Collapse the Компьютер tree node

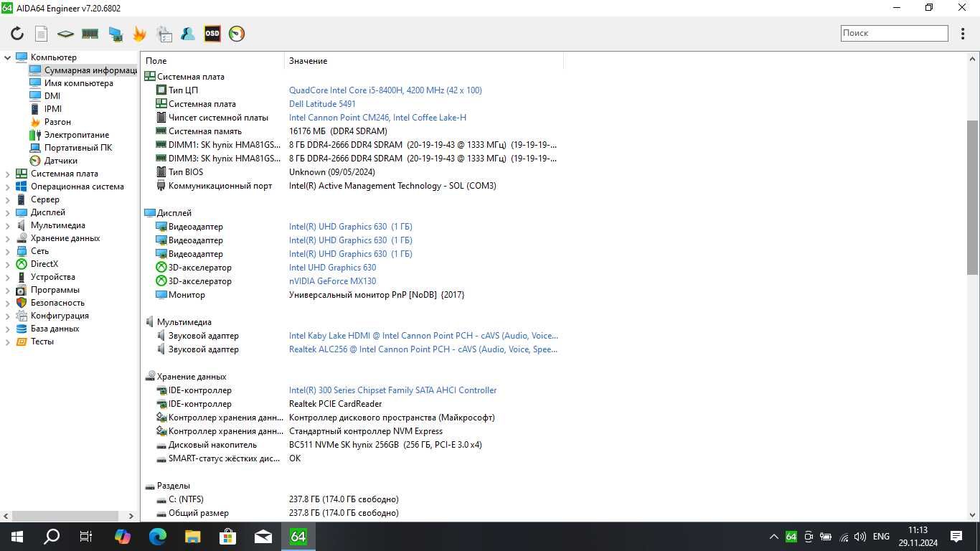pos(8,57)
